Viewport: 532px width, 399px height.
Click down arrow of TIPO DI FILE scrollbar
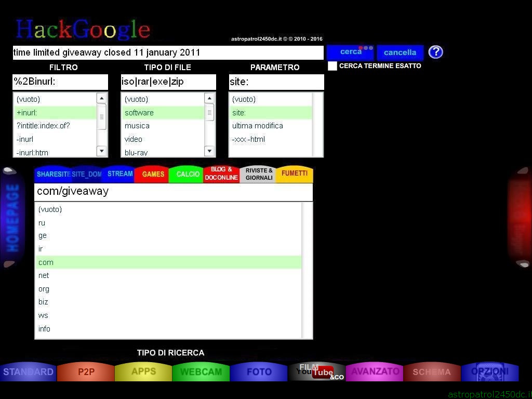tap(210, 151)
